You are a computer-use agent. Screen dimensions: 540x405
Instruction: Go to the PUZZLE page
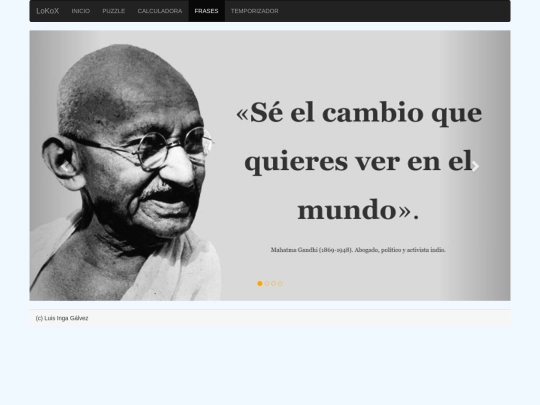pyautogui.click(x=113, y=11)
